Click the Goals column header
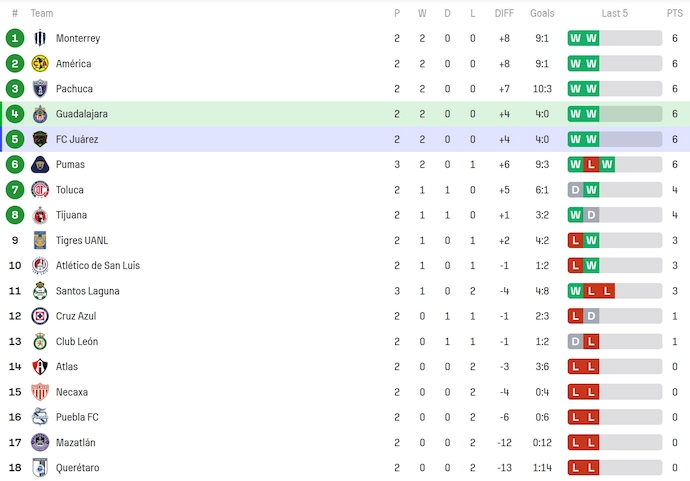This screenshot has height=481, width=690. [x=542, y=13]
